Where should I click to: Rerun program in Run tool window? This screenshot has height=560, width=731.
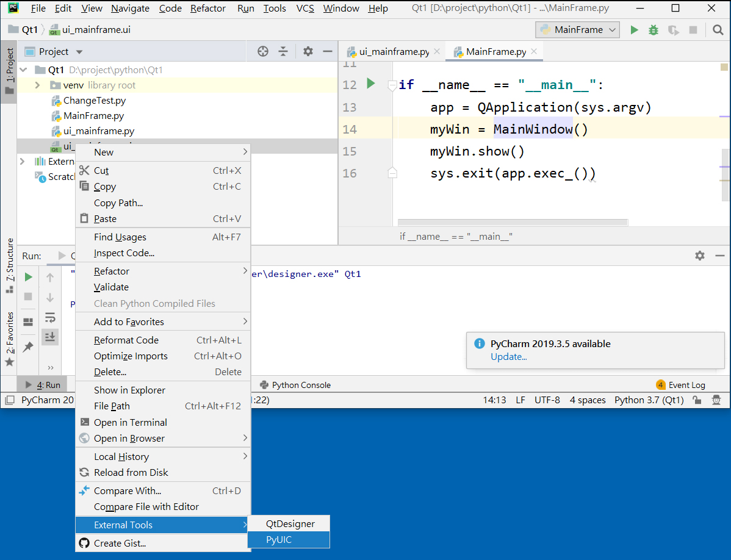click(x=29, y=277)
